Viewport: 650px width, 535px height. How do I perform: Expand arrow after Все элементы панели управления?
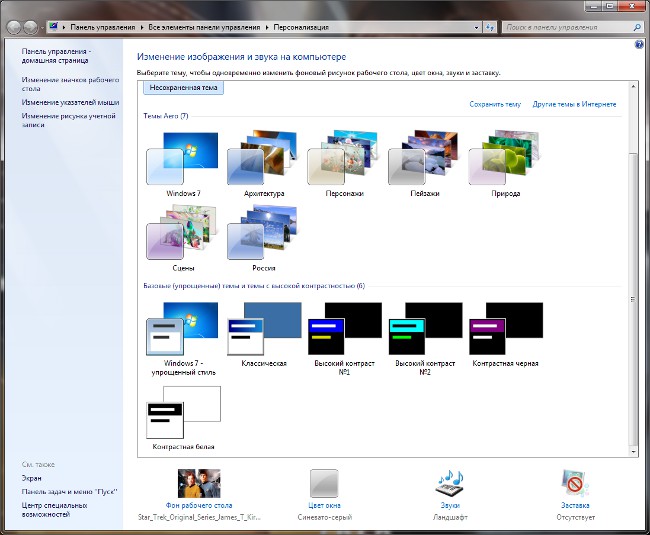point(267,27)
